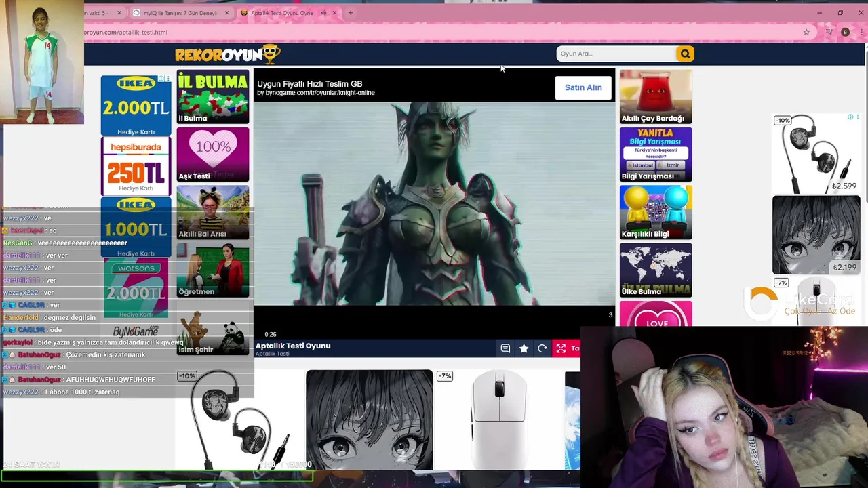Click the ByNoGame logo in the ad

pyautogui.click(x=136, y=331)
